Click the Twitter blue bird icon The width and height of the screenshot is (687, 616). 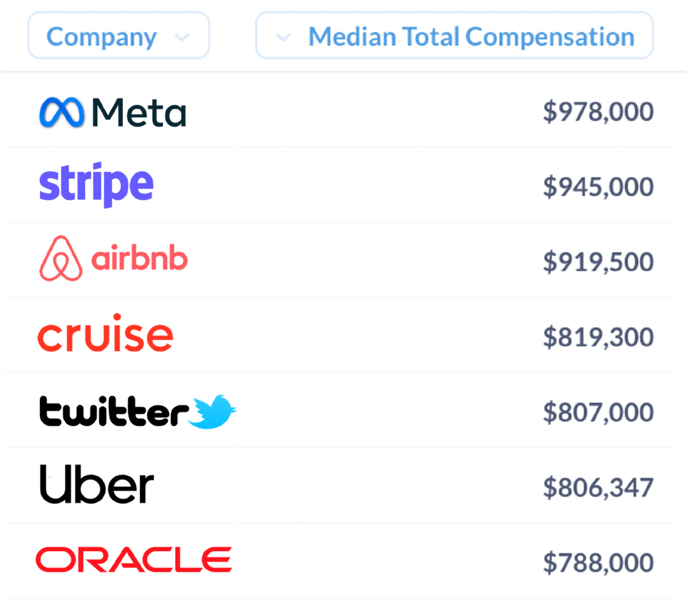pos(212,411)
